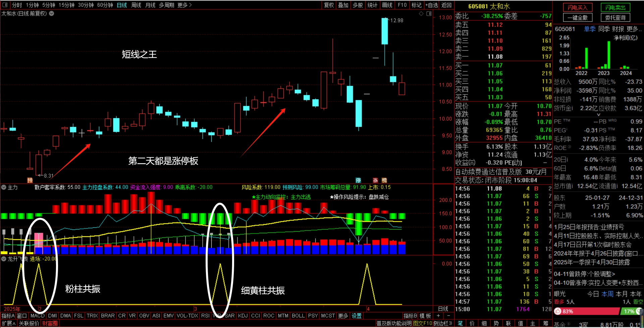Open the 1月25日年报预告 news item
Screen dimensions: 644x328
[x=589, y=227]
